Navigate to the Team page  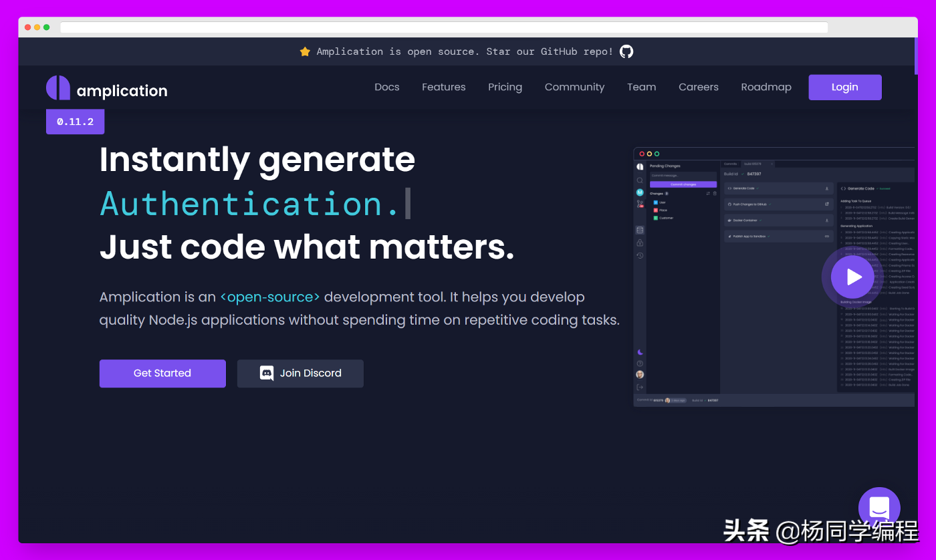point(642,88)
